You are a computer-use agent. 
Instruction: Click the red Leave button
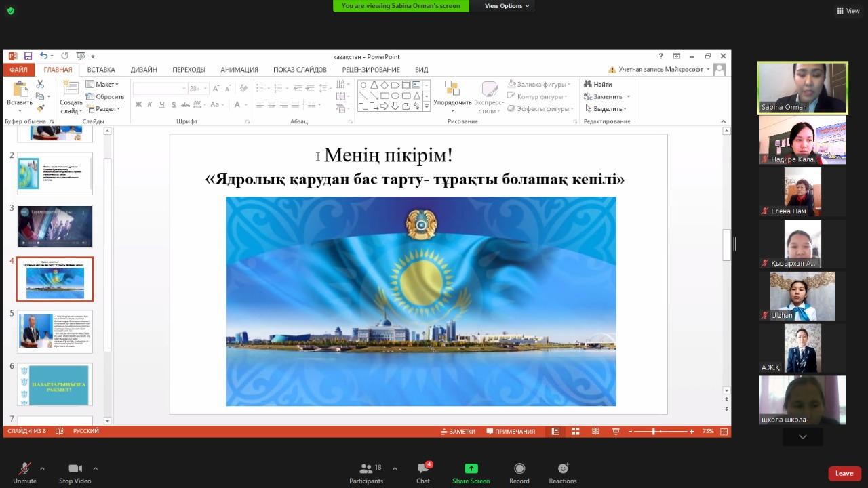pyautogui.click(x=844, y=473)
